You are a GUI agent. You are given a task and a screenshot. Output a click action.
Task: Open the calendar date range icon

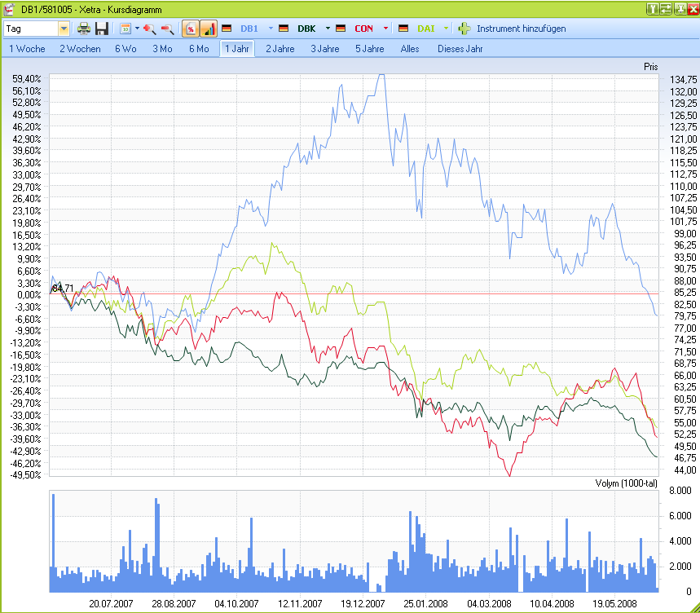[125, 29]
